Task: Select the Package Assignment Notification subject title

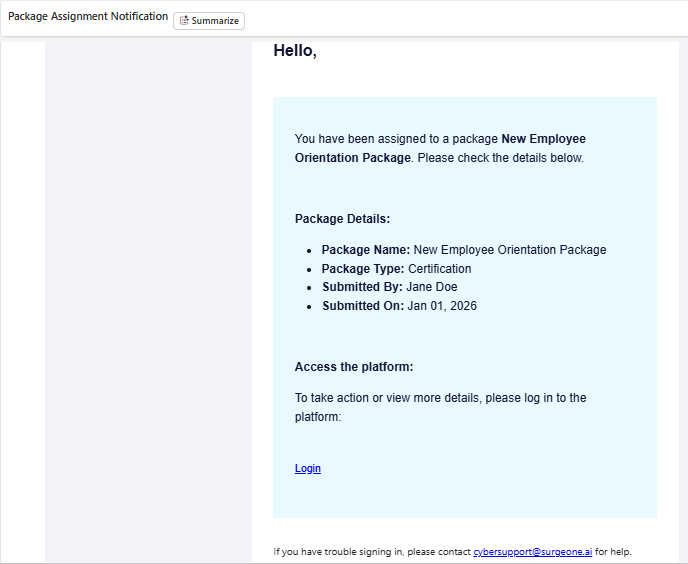Action: [88, 16]
